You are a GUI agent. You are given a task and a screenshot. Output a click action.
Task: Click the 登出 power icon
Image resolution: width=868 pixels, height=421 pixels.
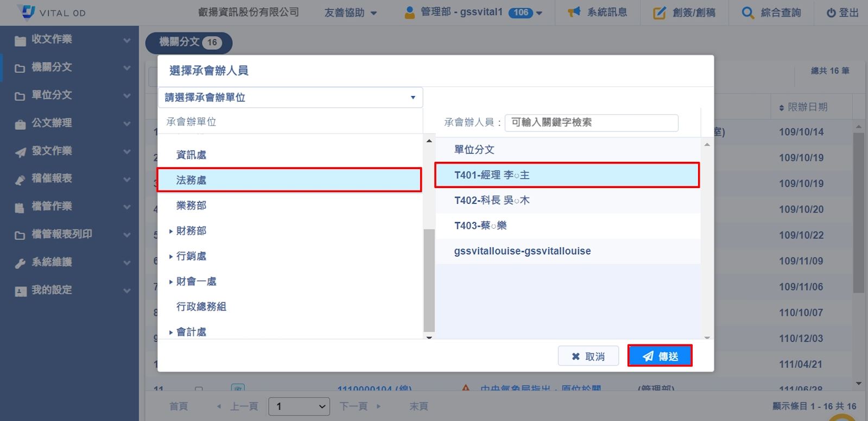[831, 12]
